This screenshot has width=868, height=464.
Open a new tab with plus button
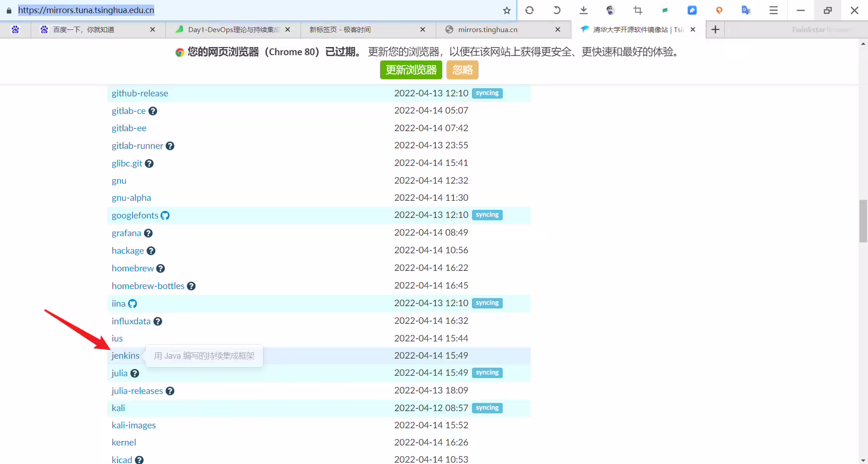pyautogui.click(x=715, y=29)
